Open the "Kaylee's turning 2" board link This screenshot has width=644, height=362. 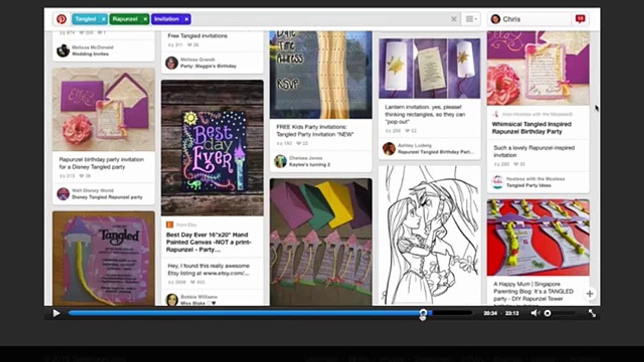(309, 164)
